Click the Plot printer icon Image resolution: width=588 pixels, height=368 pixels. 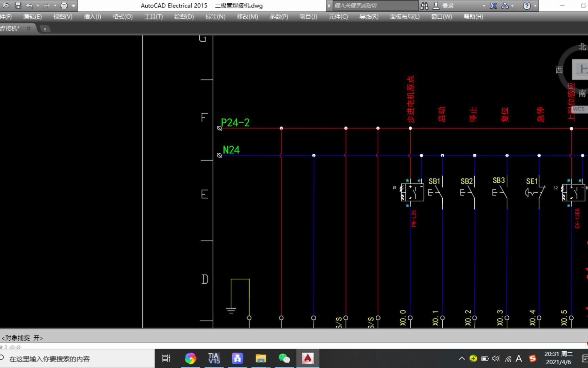click(64, 5)
